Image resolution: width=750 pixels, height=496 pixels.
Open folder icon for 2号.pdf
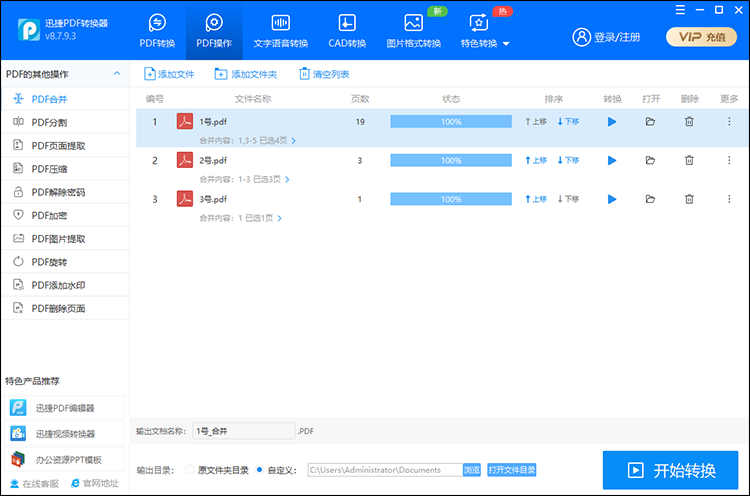coord(650,160)
